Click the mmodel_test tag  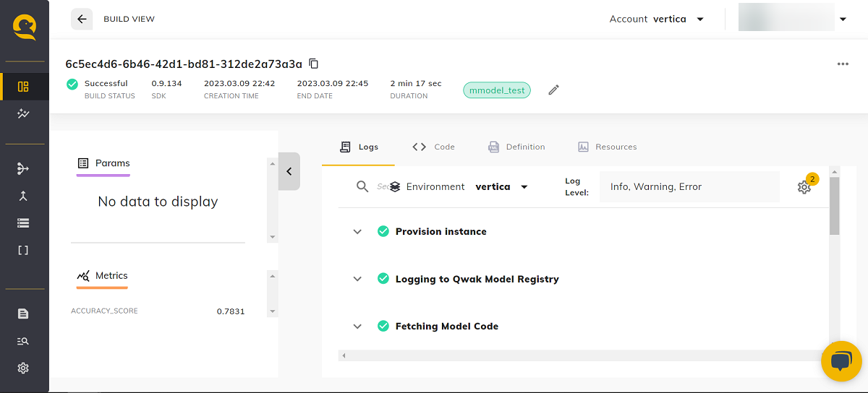[497, 90]
